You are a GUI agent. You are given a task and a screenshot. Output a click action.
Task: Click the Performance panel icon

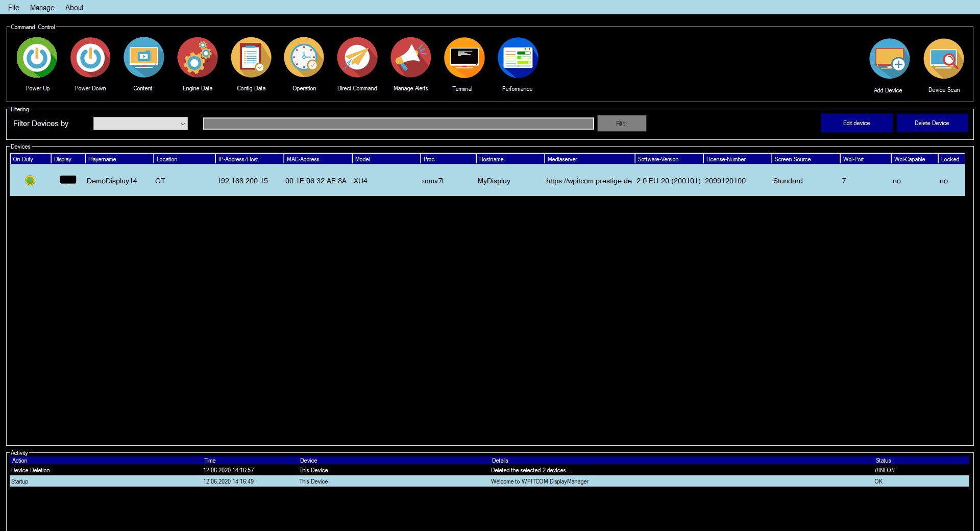pos(518,58)
